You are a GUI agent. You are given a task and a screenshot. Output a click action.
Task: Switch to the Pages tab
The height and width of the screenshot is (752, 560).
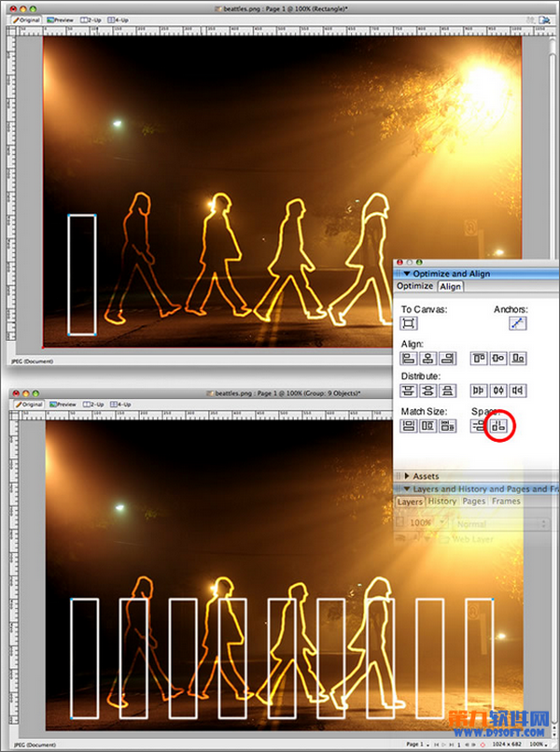(x=474, y=502)
